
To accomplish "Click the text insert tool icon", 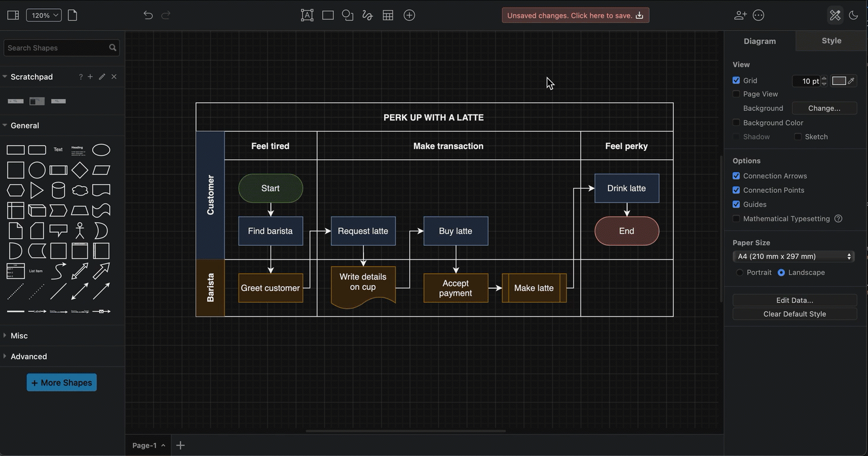I will click(x=307, y=15).
